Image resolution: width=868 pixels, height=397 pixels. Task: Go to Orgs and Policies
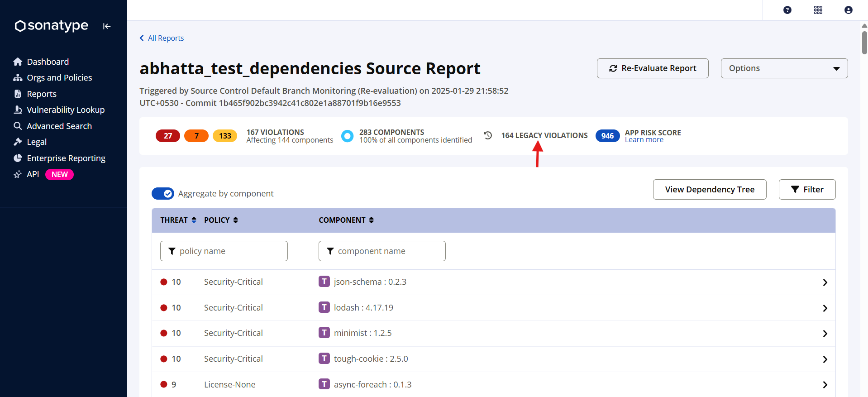click(59, 78)
